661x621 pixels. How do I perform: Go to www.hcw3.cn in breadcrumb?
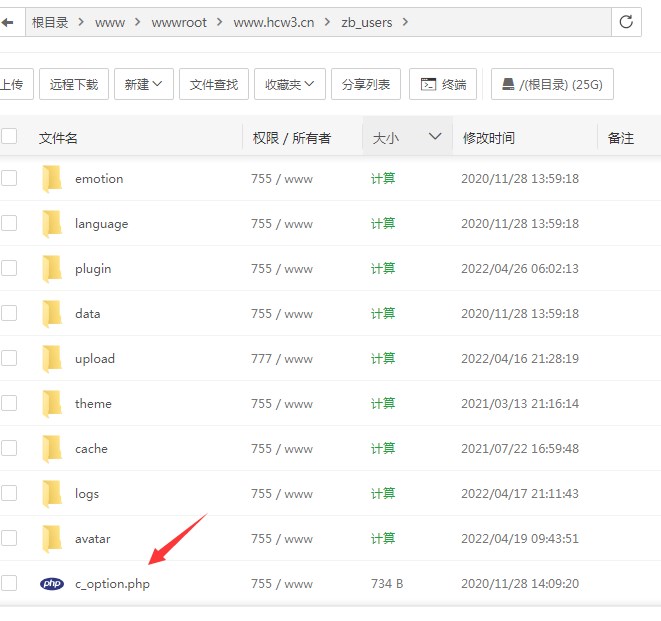point(274,22)
